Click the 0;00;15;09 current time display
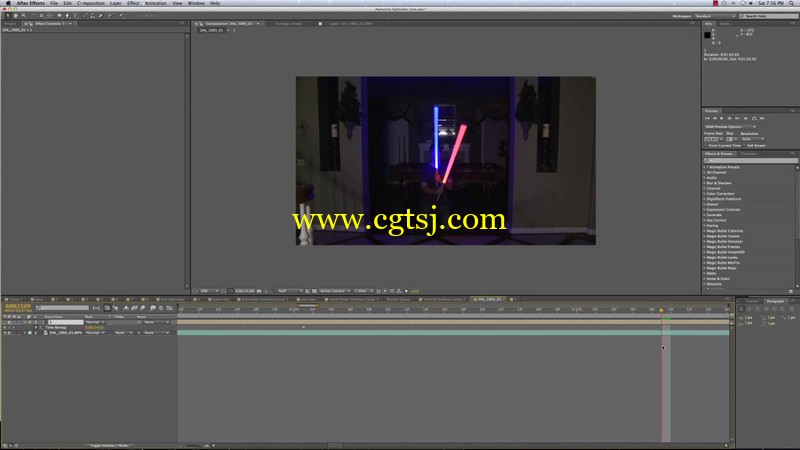 pos(18,306)
